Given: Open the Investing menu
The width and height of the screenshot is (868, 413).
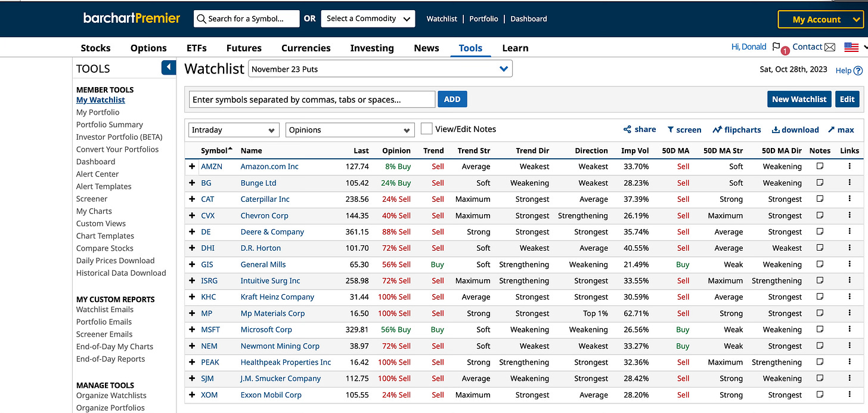Looking at the screenshot, I should 372,48.
